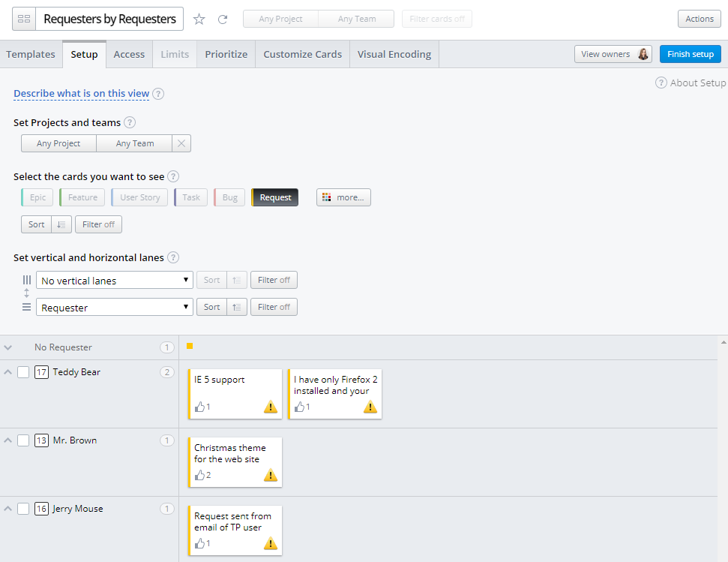The image size is (728, 562).
Task: Open the Describe what is on this view link
Action: [x=81, y=94]
